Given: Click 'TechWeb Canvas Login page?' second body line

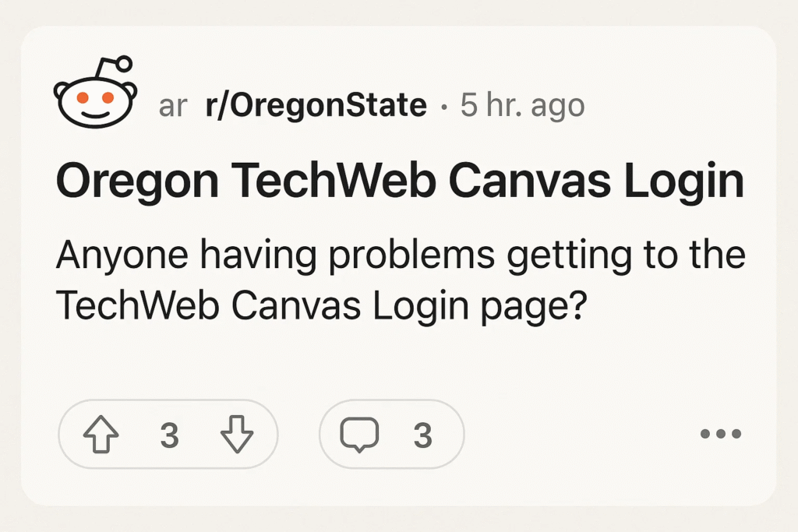Looking at the screenshot, I should [322, 305].
